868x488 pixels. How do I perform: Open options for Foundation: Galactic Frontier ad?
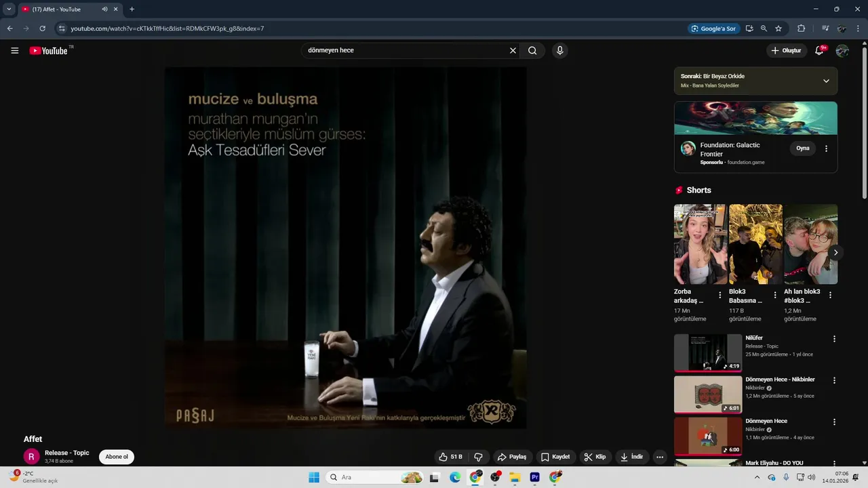click(826, 148)
